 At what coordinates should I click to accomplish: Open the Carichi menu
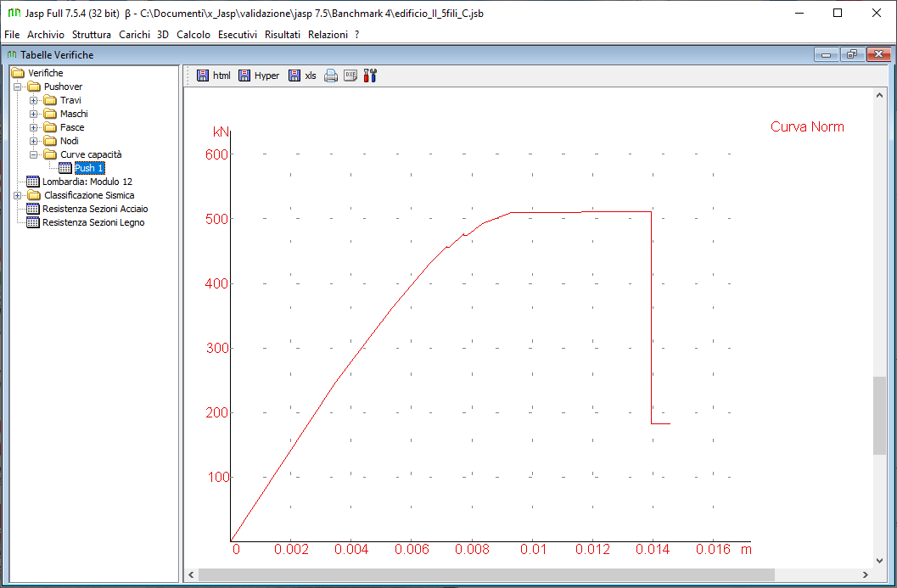tap(134, 34)
